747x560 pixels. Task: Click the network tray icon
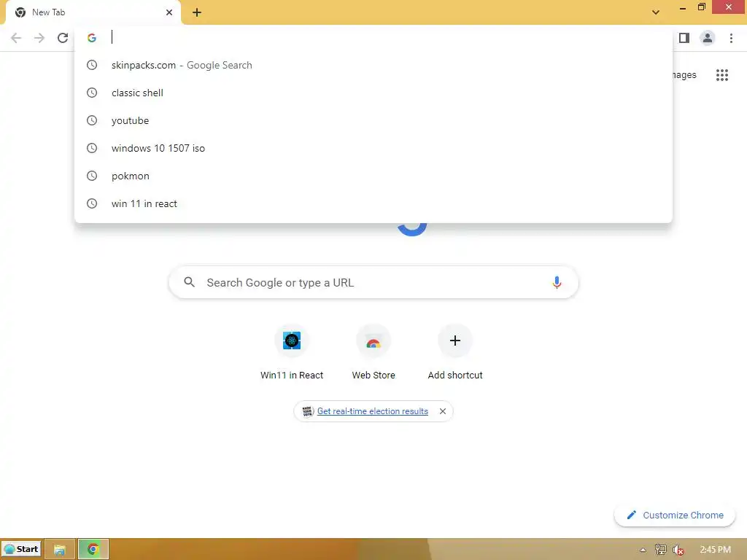pos(660,550)
